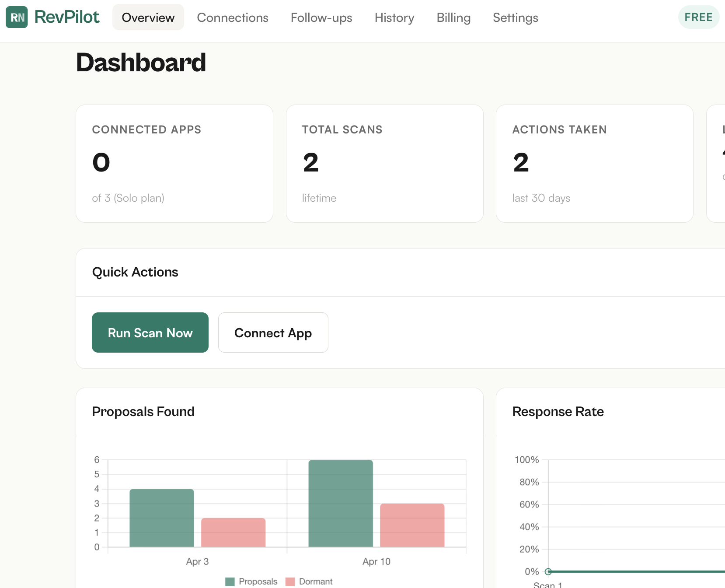This screenshot has height=588, width=725.
Task: Click the Quick Actions heading
Action: [135, 272]
